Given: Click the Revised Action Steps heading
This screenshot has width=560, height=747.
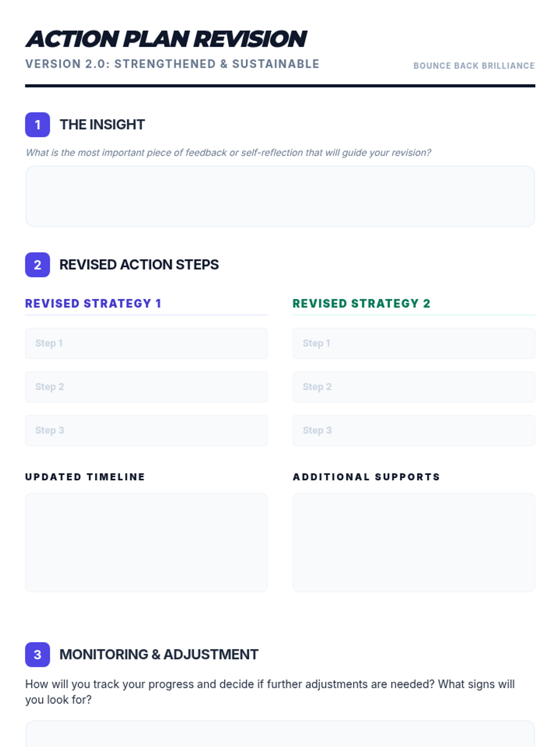Looking at the screenshot, I should pyautogui.click(x=139, y=265).
